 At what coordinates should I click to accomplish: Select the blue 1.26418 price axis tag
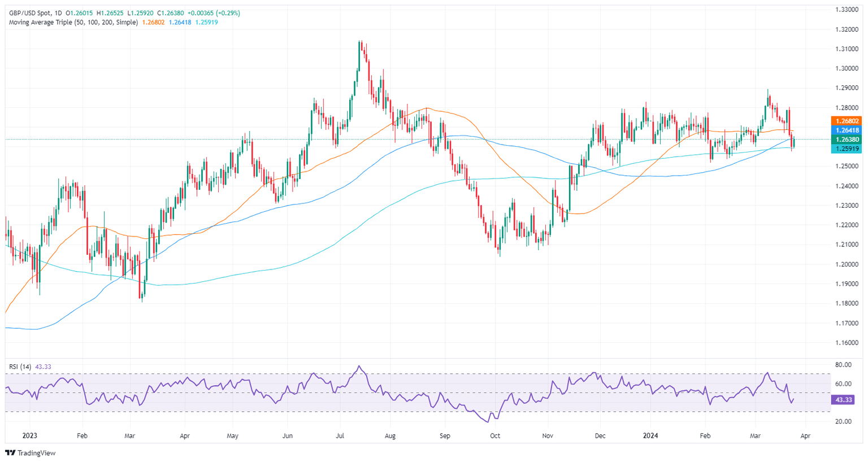[x=846, y=130]
